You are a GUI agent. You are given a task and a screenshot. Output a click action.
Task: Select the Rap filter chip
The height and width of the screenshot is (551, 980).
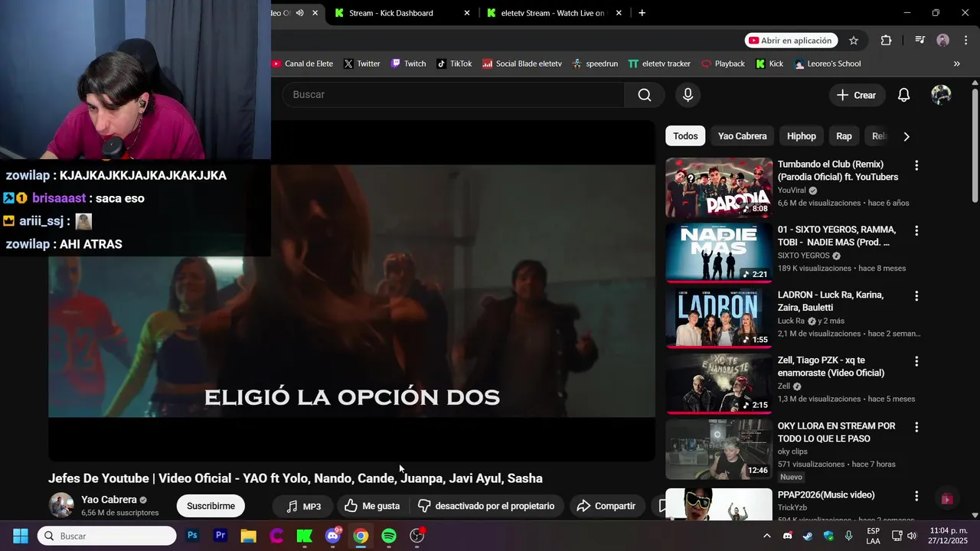click(844, 136)
